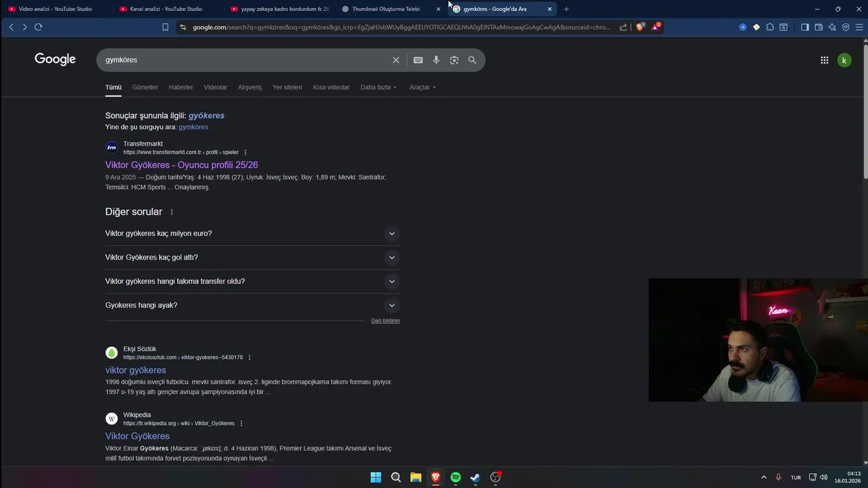Click the share page icon in address bar
This screenshot has width=868, height=488.
[x=623, y=27]
